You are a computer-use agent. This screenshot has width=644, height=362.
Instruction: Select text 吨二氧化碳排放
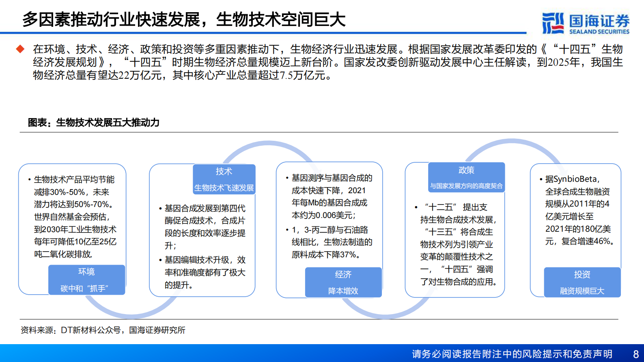point(63,254)
